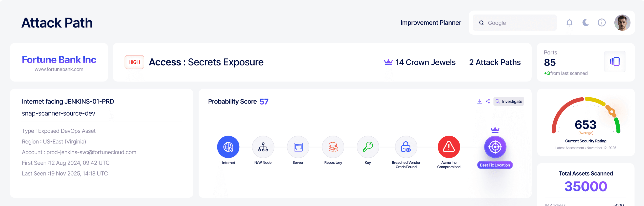Click the security rating gauge marker

(x=611, y=112)
